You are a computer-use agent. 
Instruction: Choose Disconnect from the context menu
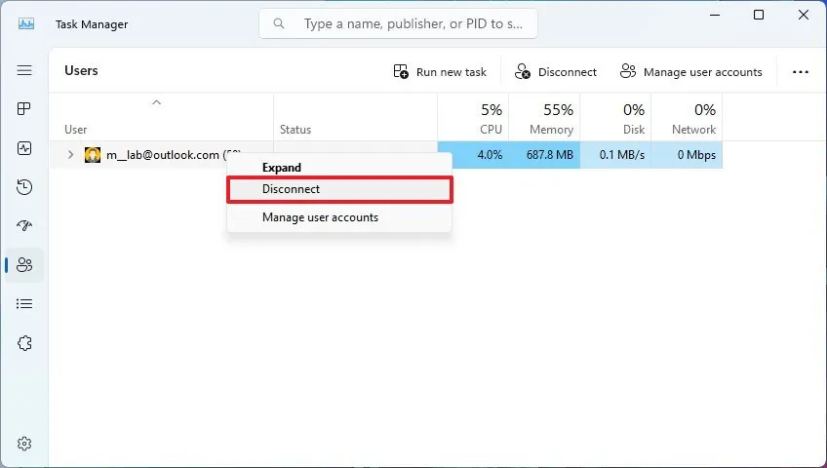point(340,189)
